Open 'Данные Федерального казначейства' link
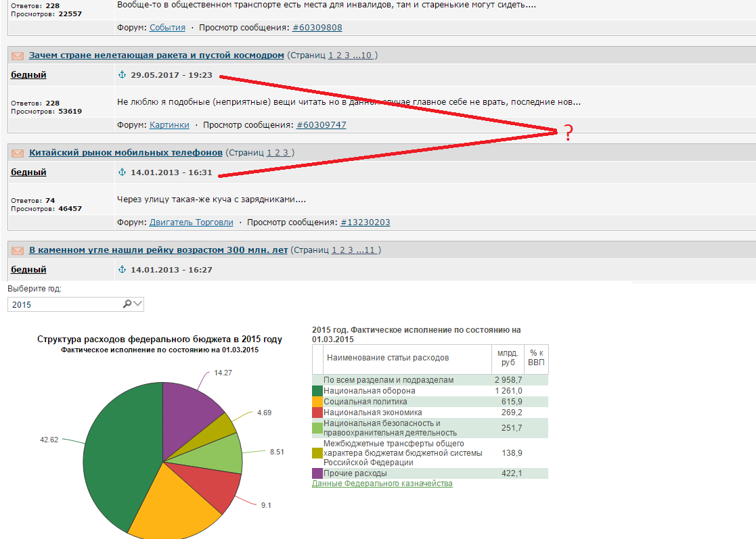This screenshot has width=756, height=539. click(382, 483)
